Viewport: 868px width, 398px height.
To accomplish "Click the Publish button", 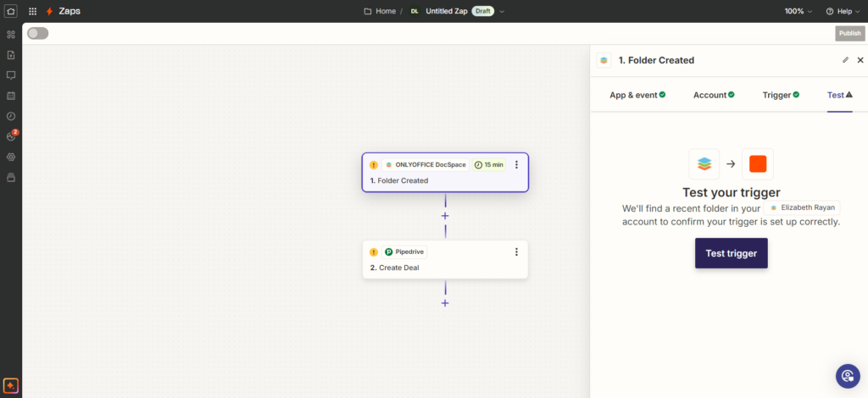I will click(x=850, y=33).
